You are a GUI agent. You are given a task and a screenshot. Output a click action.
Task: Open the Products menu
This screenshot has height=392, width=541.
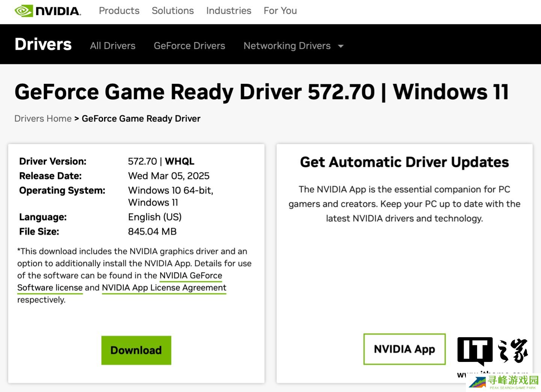click(x=119, y=11)
